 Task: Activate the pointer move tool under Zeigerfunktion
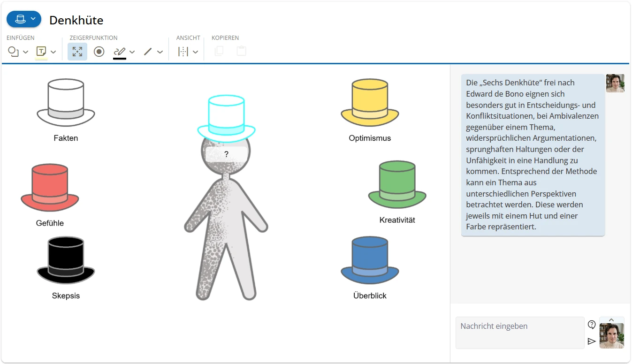(77, 52)
